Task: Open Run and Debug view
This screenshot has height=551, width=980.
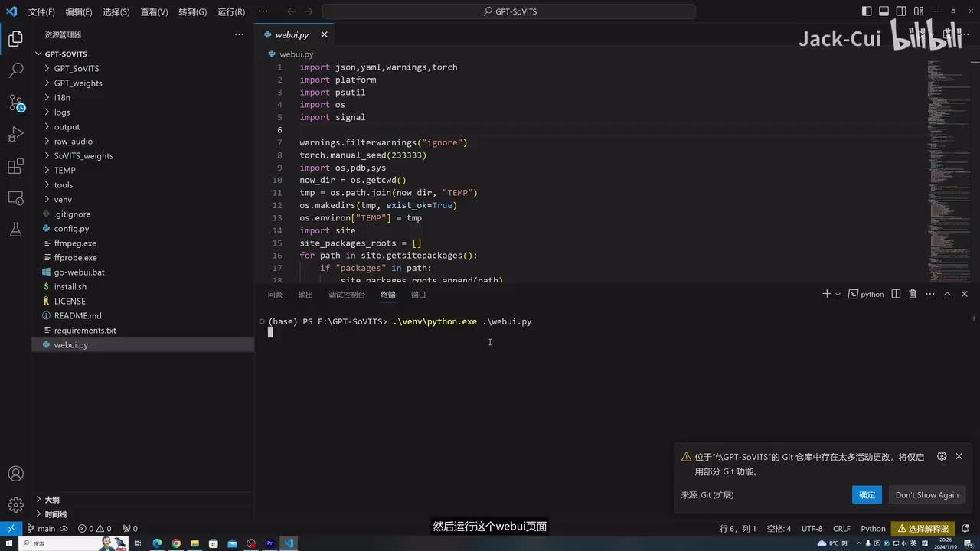Action: [x=15, y=135]
